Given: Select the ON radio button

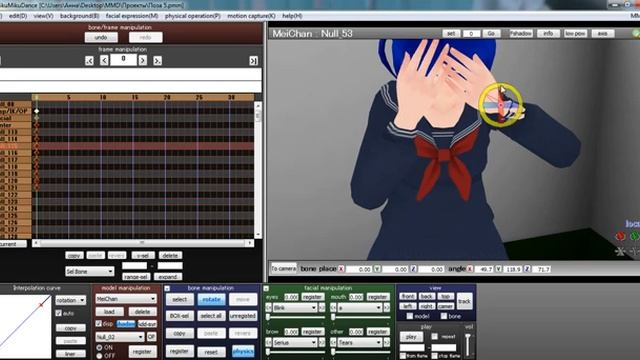Looking at the screenshot, I should pos(99,347).
